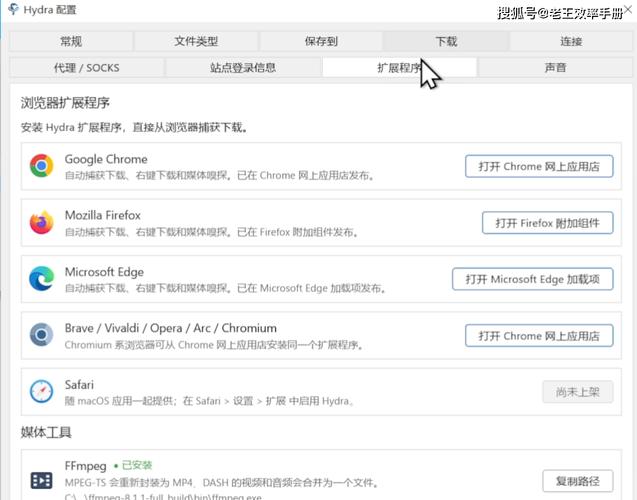
Task: Click the FFmpeg title text
Action: [85, 466]
